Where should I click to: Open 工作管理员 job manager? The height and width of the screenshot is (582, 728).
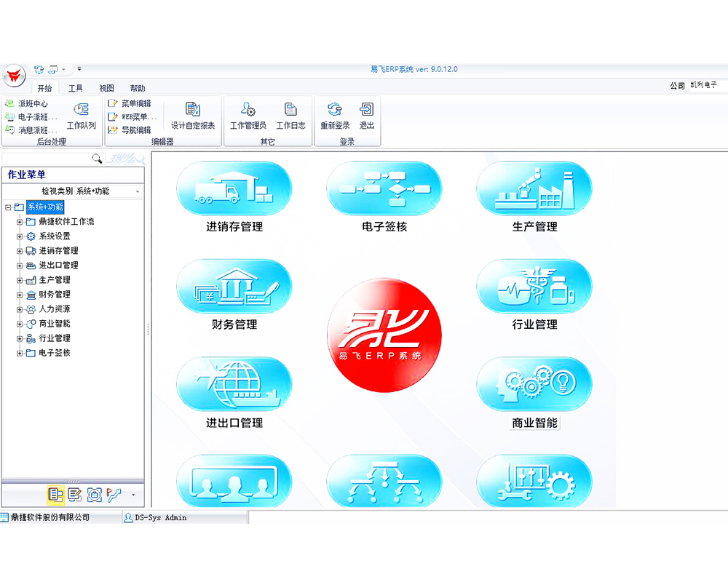click(x=248, y=116)
